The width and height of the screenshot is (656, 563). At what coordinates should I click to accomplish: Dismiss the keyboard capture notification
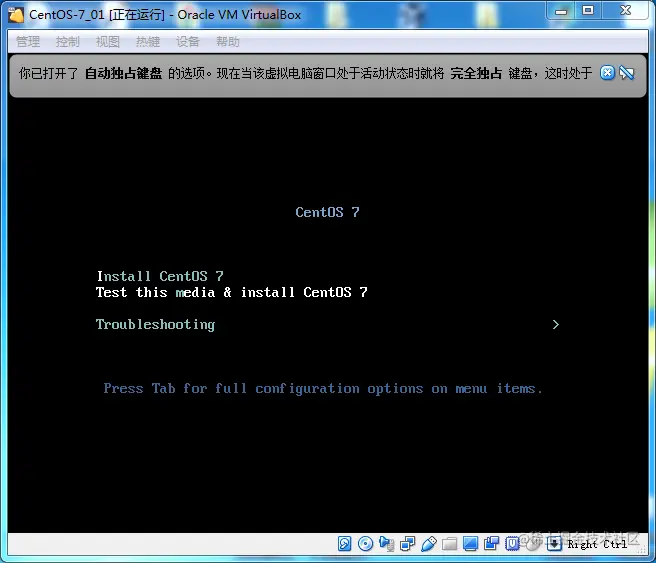pyautogui.click(x=607, y=73)
